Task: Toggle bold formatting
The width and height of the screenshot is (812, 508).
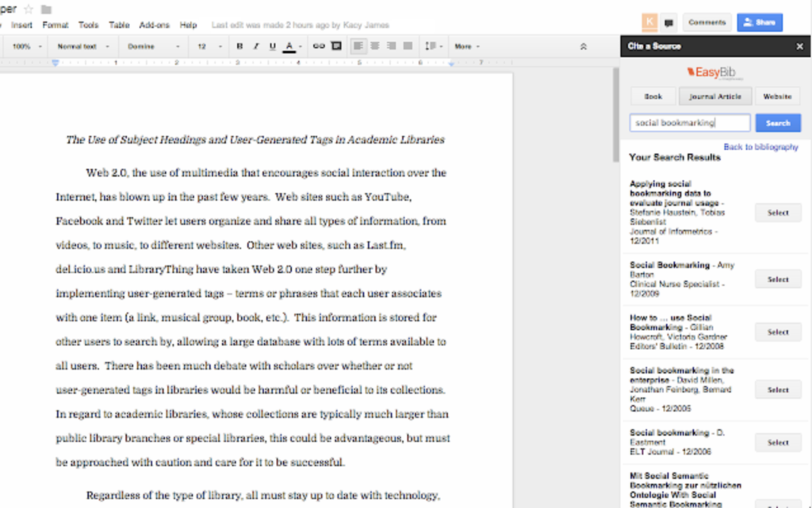Action: pyautogui.click(x=239, y=46)
